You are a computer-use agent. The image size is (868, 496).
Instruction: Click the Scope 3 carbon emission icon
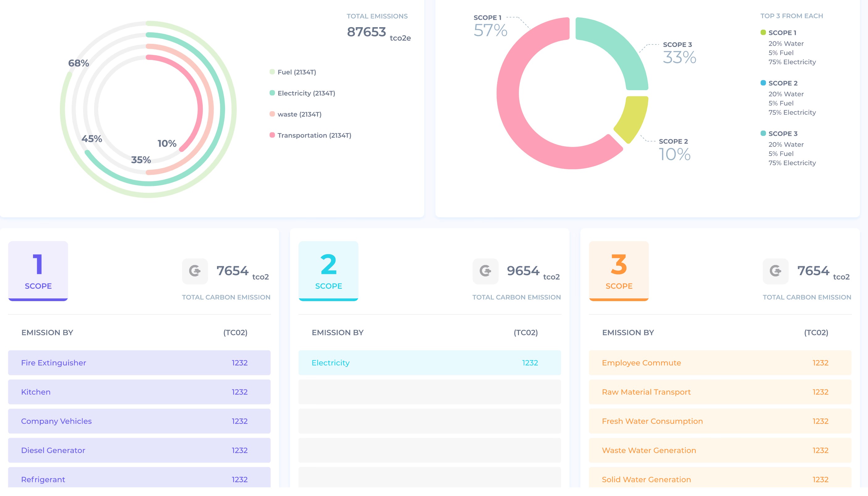(775, 271)
